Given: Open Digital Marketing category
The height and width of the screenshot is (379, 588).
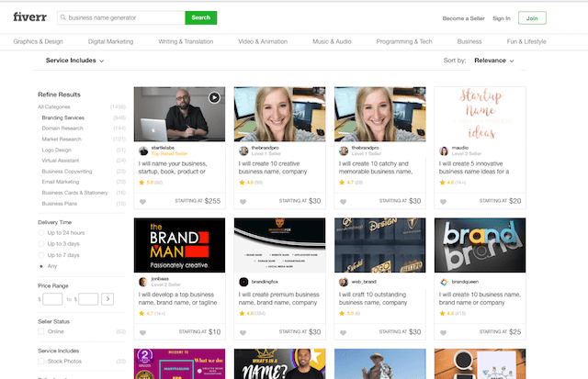Looking at the screenshot, I should tap(110, 41).
